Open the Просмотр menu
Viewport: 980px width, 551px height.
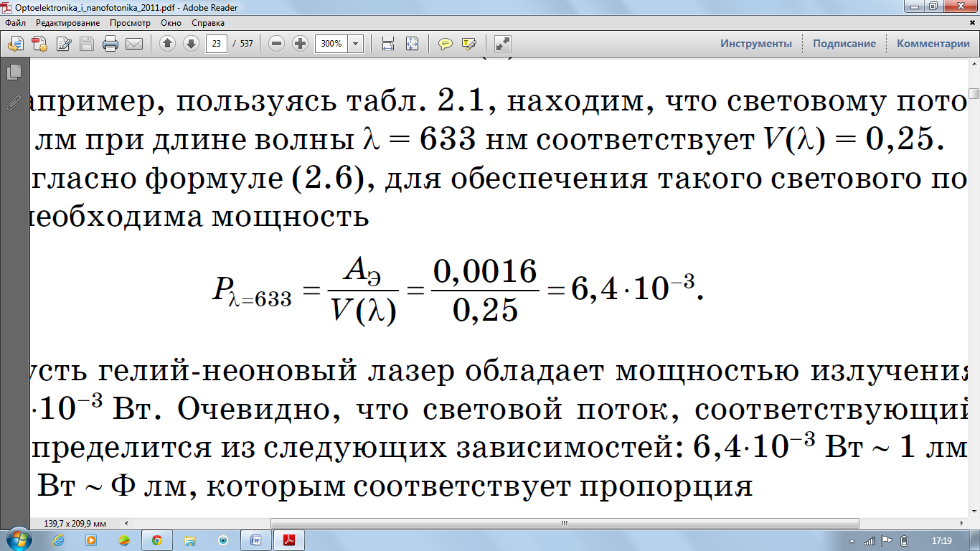click(x=130, y=23)
